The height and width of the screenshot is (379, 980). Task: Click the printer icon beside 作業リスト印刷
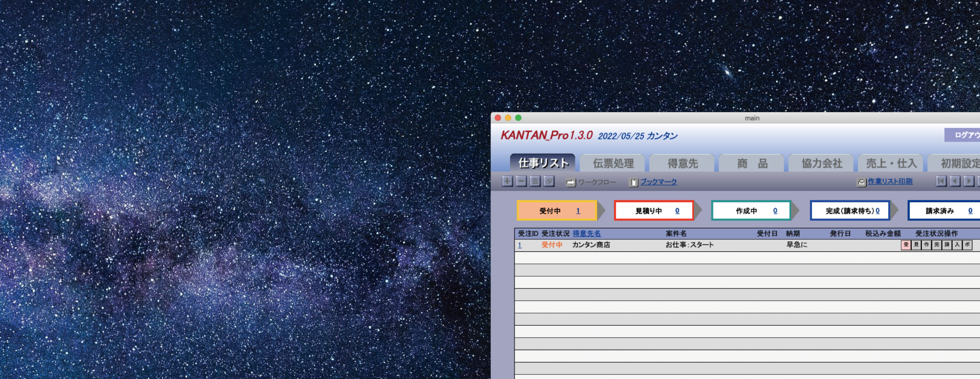coord(861,182)
